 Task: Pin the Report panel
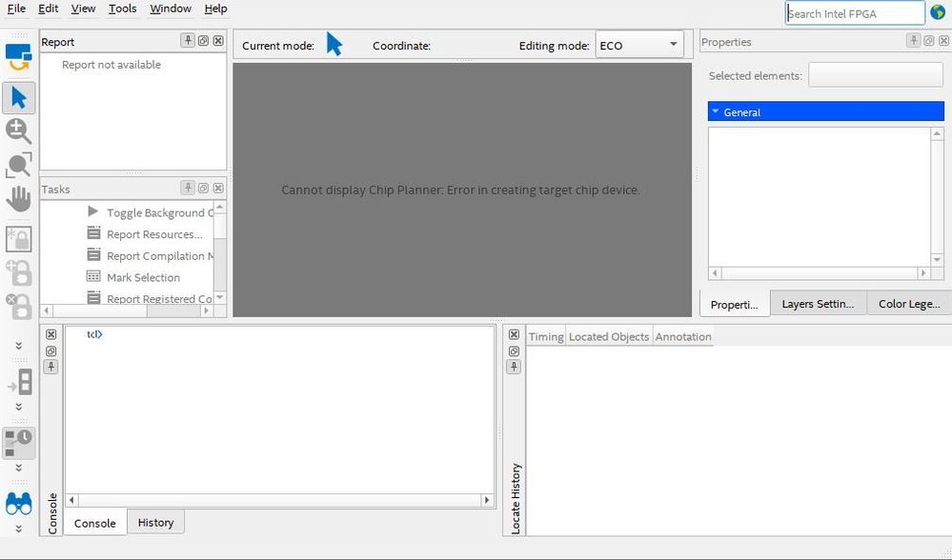click(x=189, y=41)
